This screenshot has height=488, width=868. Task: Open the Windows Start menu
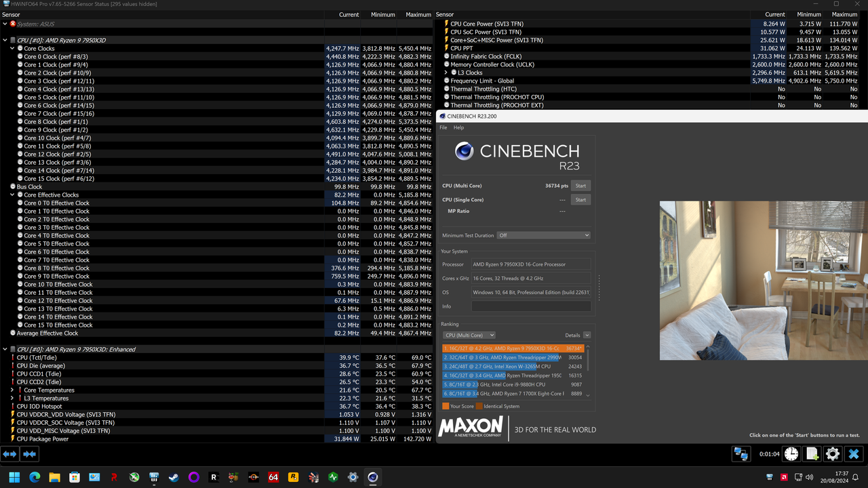coord(14,477)
